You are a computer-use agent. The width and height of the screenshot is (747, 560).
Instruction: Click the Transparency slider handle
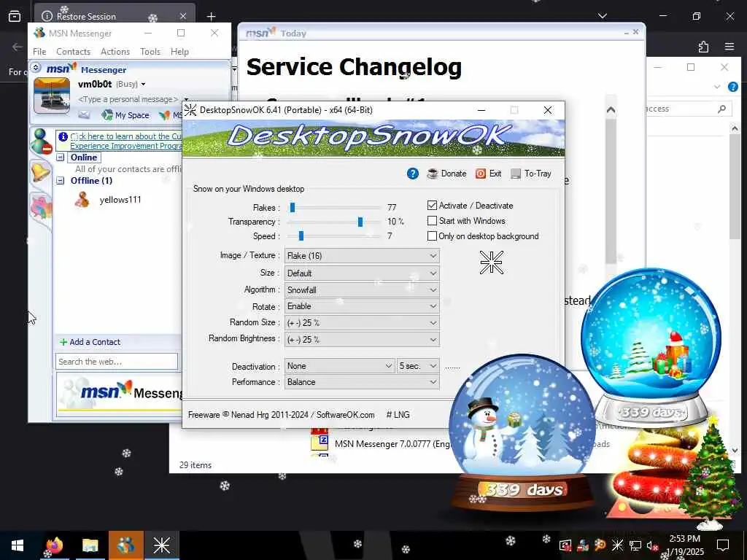pyautogui.click(x=360, y=222)
